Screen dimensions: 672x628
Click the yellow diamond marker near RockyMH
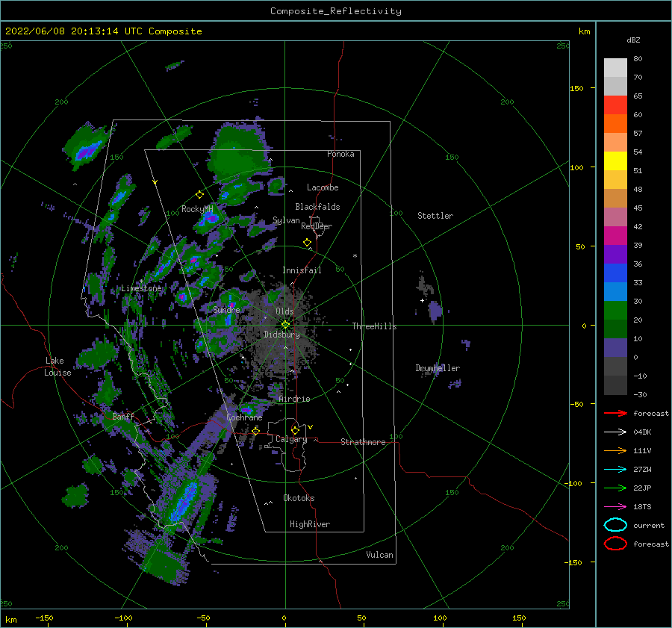tap(199, 195)
